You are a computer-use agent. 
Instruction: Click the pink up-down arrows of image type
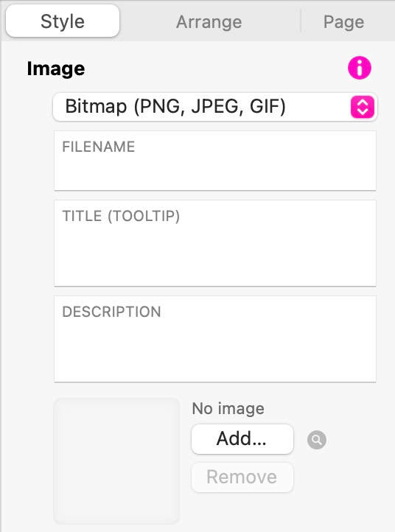(x=363, y=107)
